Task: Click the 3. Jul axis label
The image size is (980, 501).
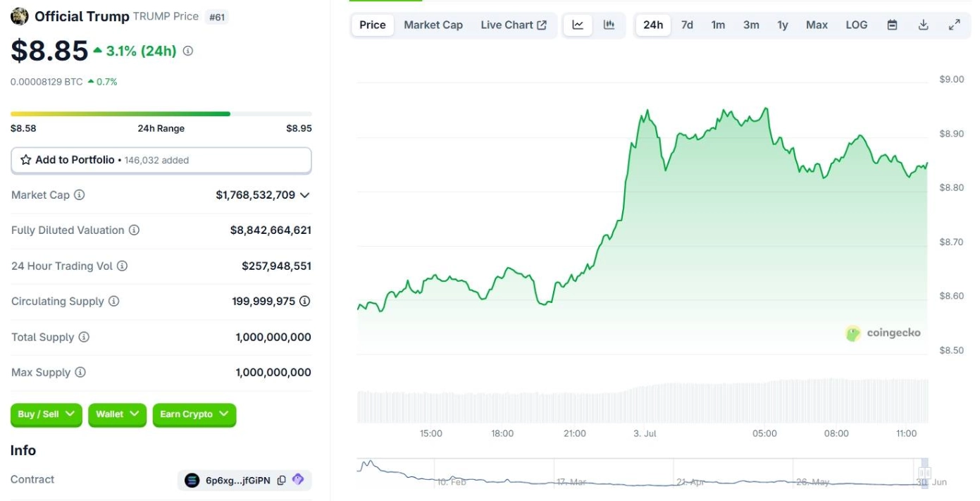Action: 645,433
